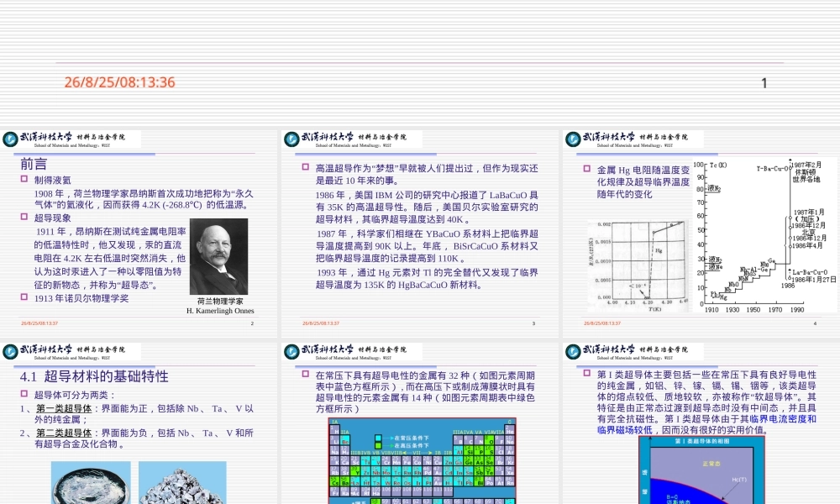Viewport: 840px width, 504px height.
Task: Click the university logo on the 4.1 slide
Action: tap(10, 352)
